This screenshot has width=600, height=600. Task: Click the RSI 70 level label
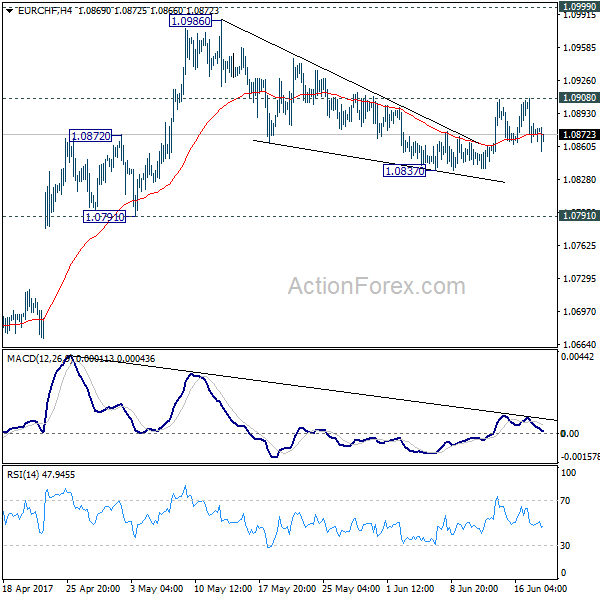click(x=565, y=501)
